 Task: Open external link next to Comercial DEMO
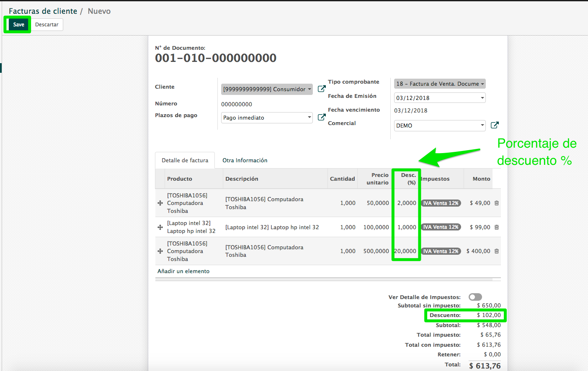click(x=495, y=125)
